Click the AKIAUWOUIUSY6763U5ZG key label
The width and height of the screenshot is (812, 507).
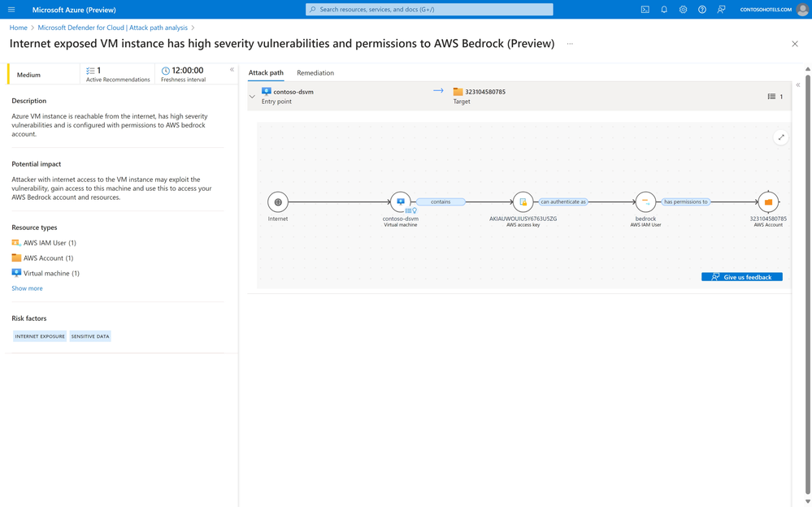[523, 219]
